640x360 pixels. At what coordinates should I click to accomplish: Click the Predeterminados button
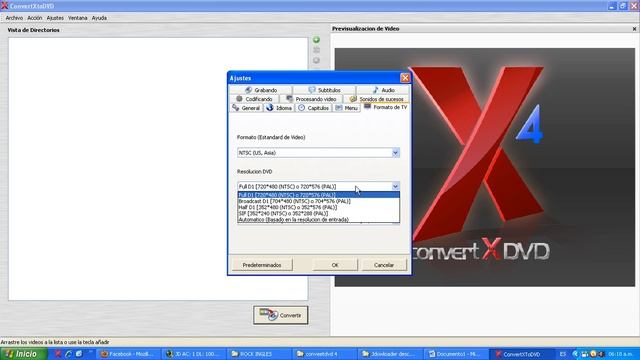pyautogui.click(x=262, y=265)
